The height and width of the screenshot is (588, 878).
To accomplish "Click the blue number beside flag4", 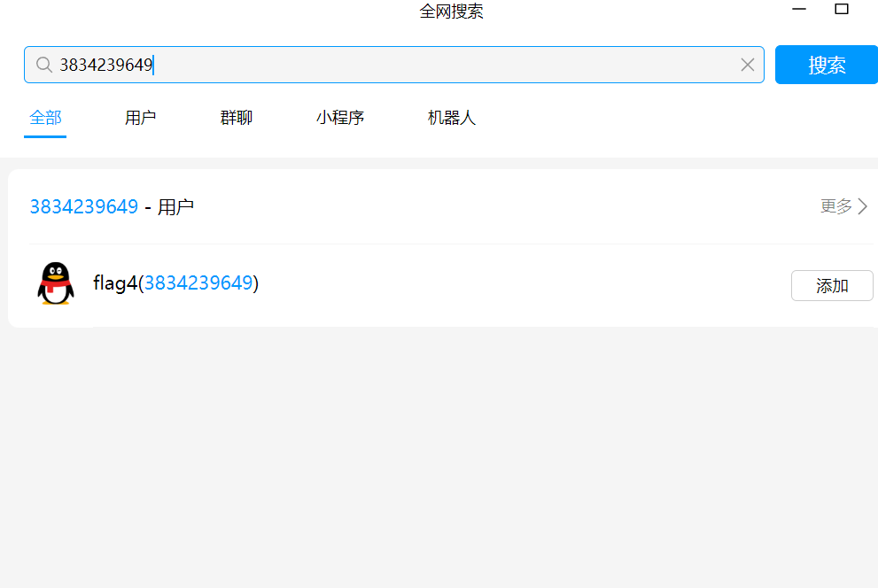I will [x=198, y=283].
